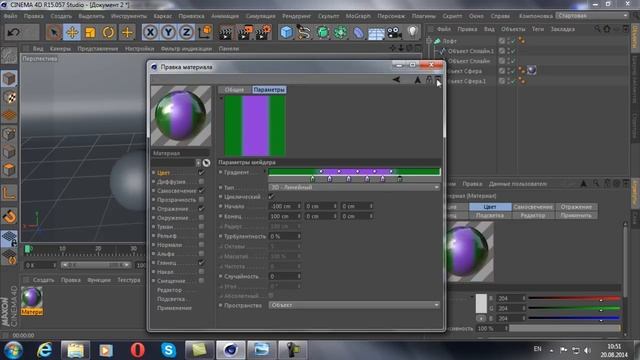Screen dimensions: 640x360
Task: Click the Texture mode checker icon in sidebar
Action: 9,97
